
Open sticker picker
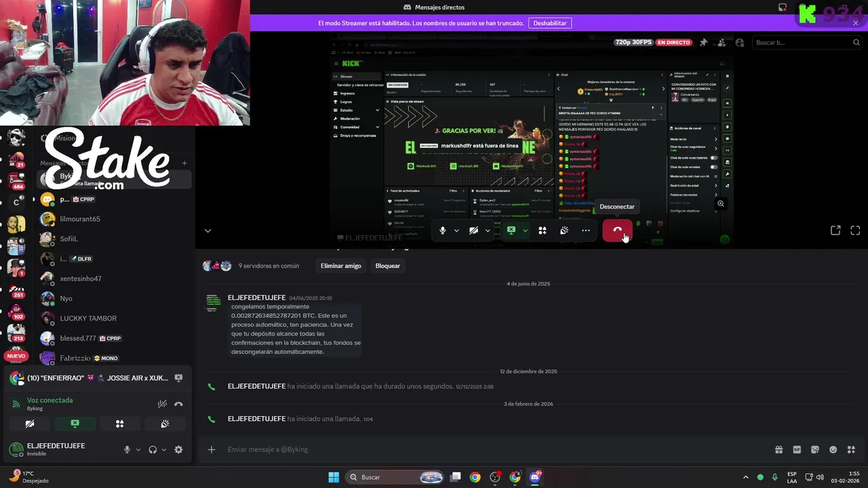[815, 449]
